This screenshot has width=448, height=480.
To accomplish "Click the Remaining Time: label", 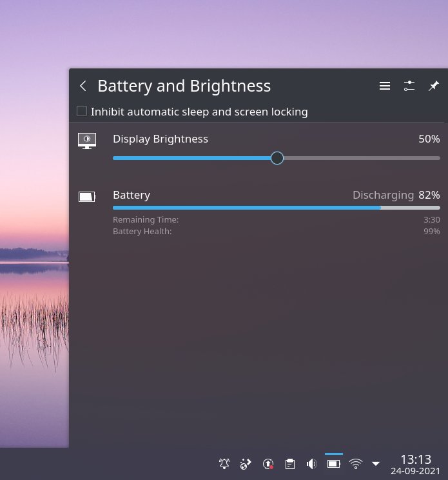I will coord(146,220).
